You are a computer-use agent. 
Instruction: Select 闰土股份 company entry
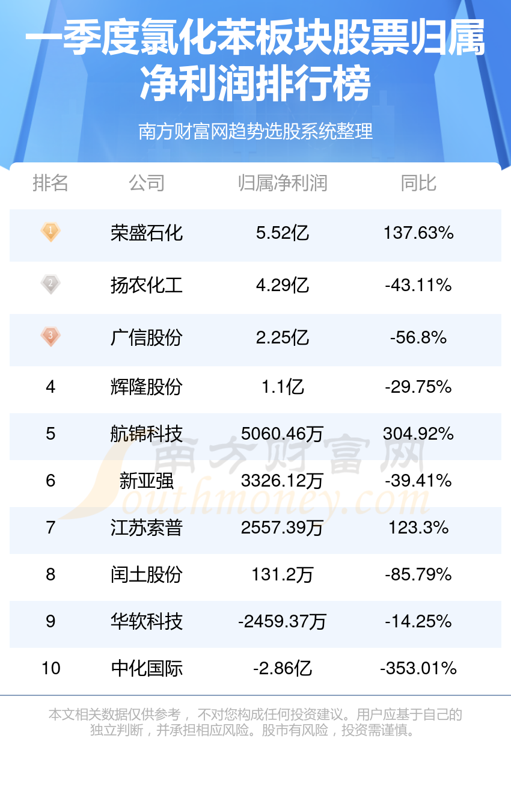[146, 574]
